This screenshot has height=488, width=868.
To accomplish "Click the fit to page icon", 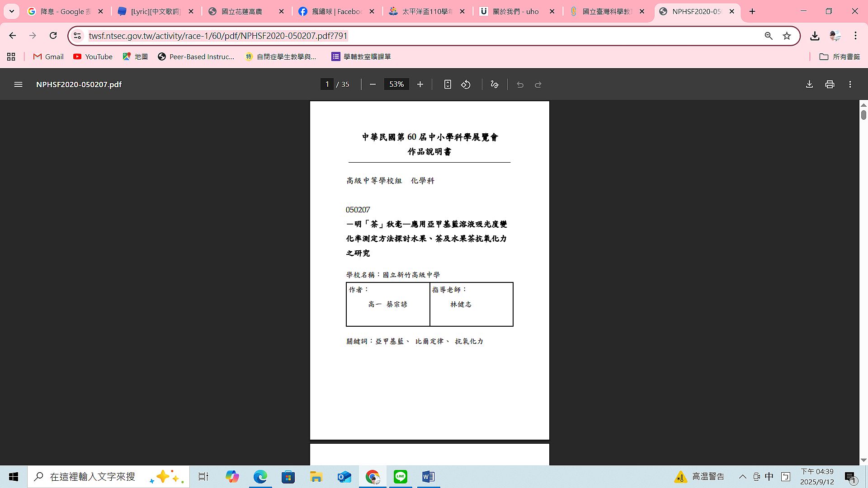I will [447, 84].
